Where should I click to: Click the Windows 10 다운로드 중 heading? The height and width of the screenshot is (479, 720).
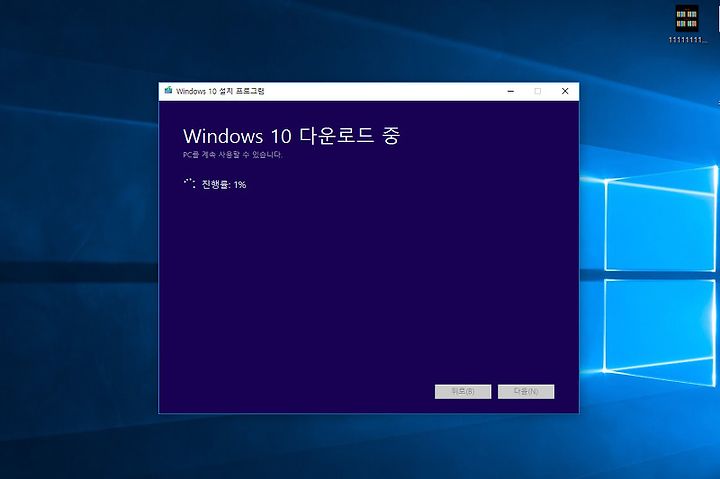click(x=292, y=136)
